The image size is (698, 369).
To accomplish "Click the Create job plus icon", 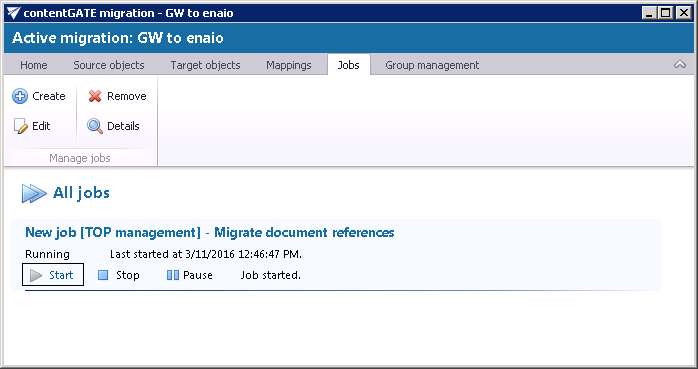I will pyautogui.click(x=20, y=96).
